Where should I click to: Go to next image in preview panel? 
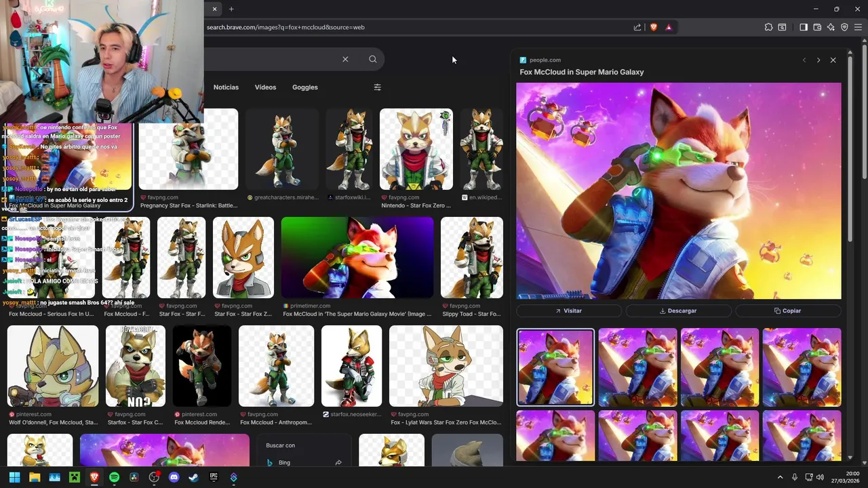pyautogui.click(x=818, y=60)
